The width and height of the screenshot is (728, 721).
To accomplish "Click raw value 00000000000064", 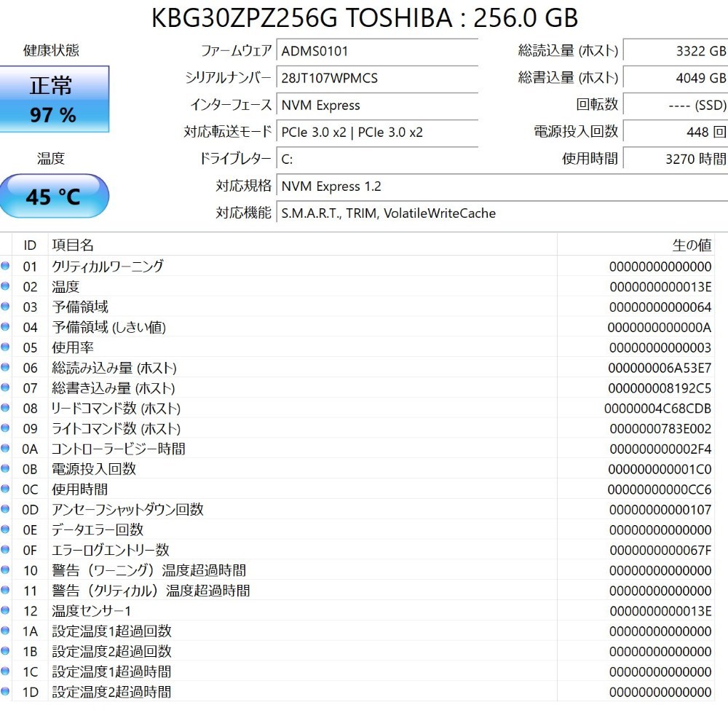I will click(660, 307).
